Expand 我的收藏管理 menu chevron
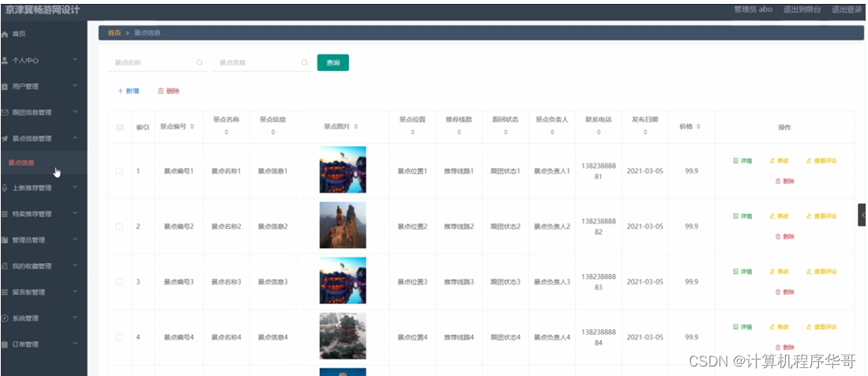868x376 pixels. pos(75,265)
